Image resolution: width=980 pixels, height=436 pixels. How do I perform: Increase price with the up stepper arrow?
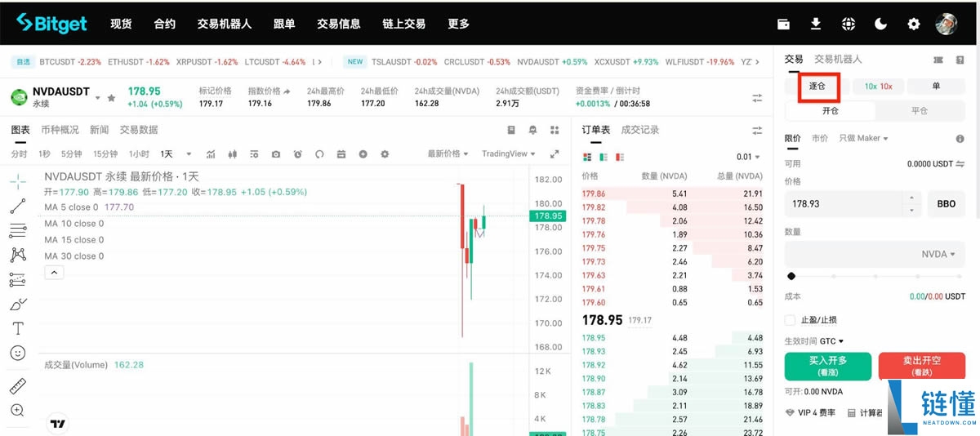click(x=912, y=197)
